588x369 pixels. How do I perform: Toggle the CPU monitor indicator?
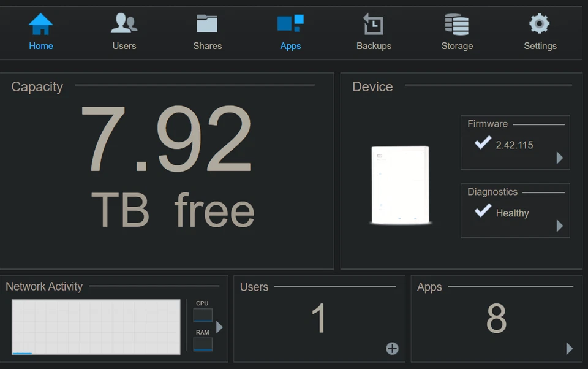point(202,315)
